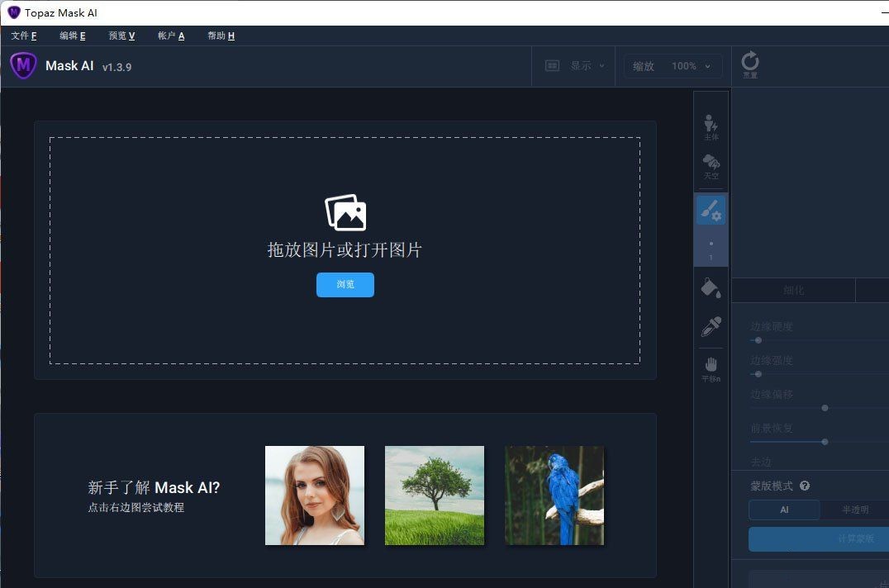The width and height of the screenshot is (889, 588).
Task: Click the brush size dot indicator
Action: [711, 244]
